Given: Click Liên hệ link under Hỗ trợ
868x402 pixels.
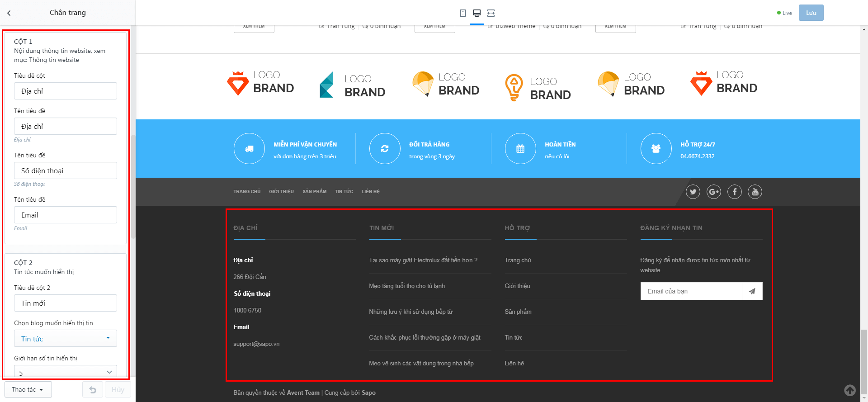Looking at the screenshot, I should (x=514, y=363).
